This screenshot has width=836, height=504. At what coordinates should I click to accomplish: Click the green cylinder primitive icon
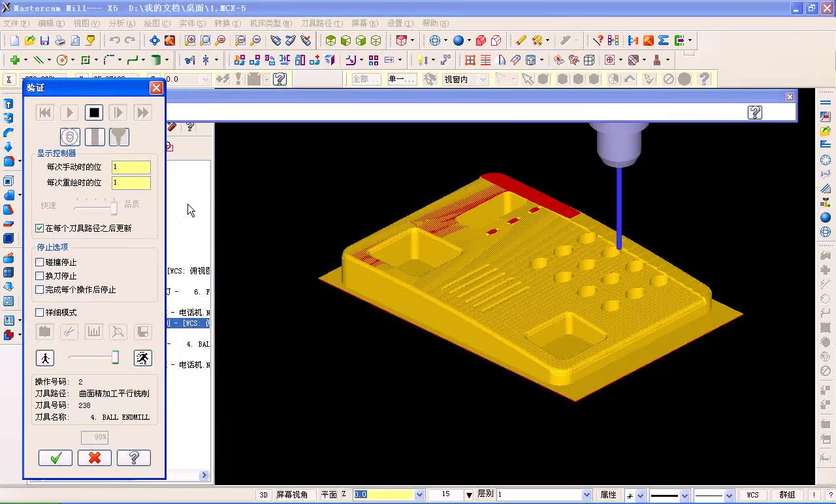click(x=155, y=60)
